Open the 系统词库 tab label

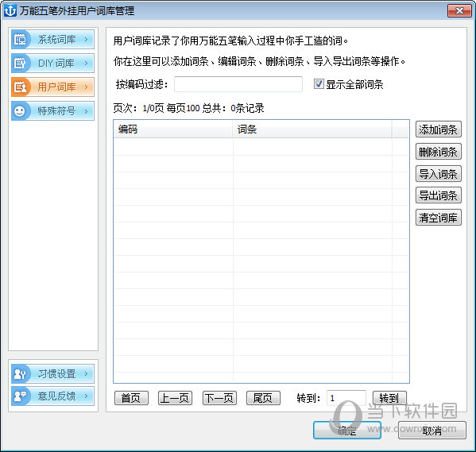click(x=56, y=40)
